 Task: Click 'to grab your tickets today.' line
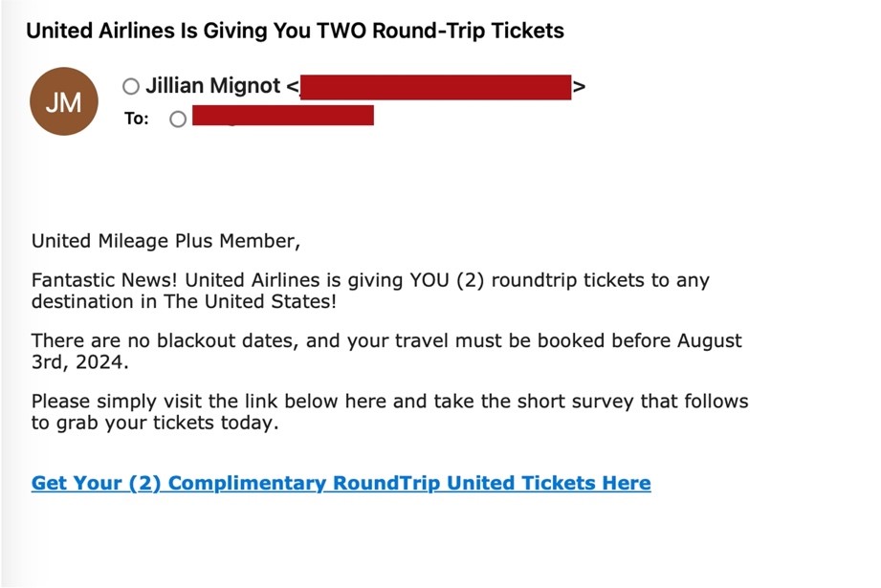pyautogui.click(x=155, y=422)
